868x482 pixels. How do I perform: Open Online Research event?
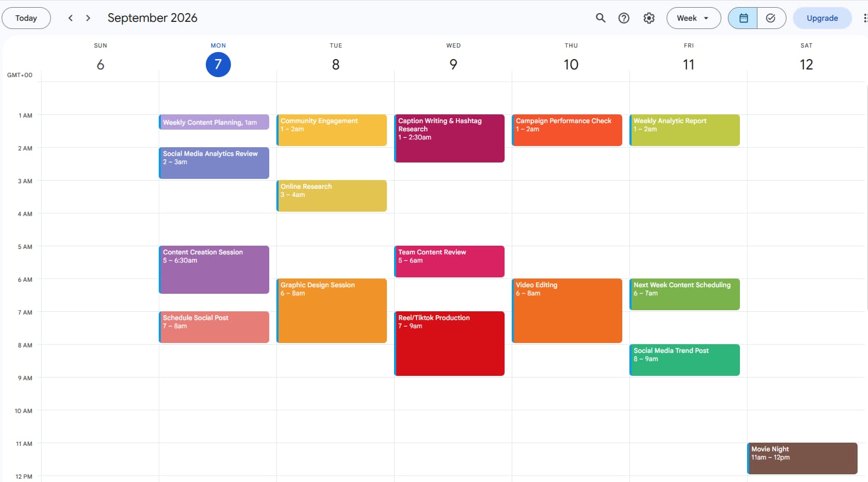pos(332,196)
